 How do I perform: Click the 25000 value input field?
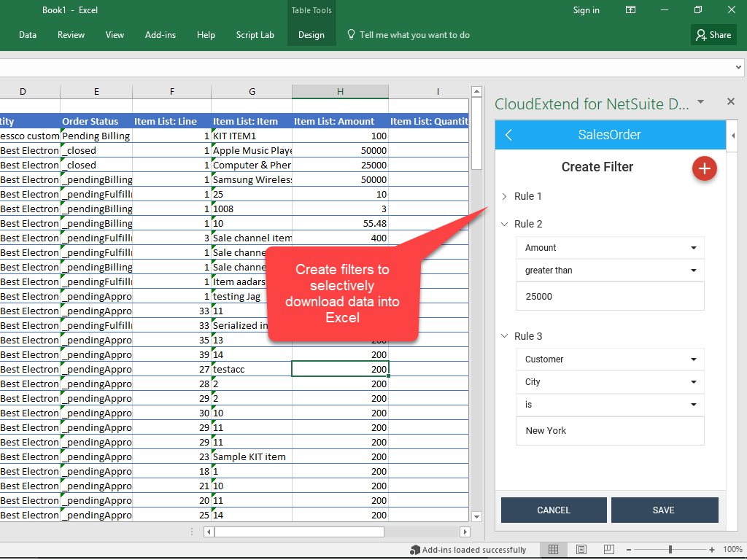610,296
